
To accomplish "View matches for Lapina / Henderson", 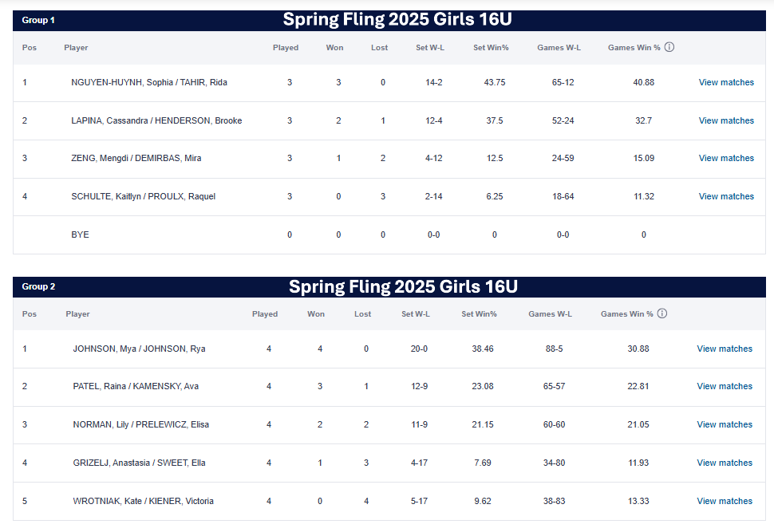I will tap(726, 120).
